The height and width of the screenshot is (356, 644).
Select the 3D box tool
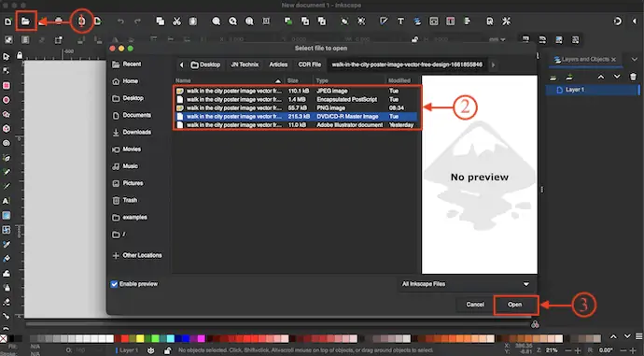(7, 129)
